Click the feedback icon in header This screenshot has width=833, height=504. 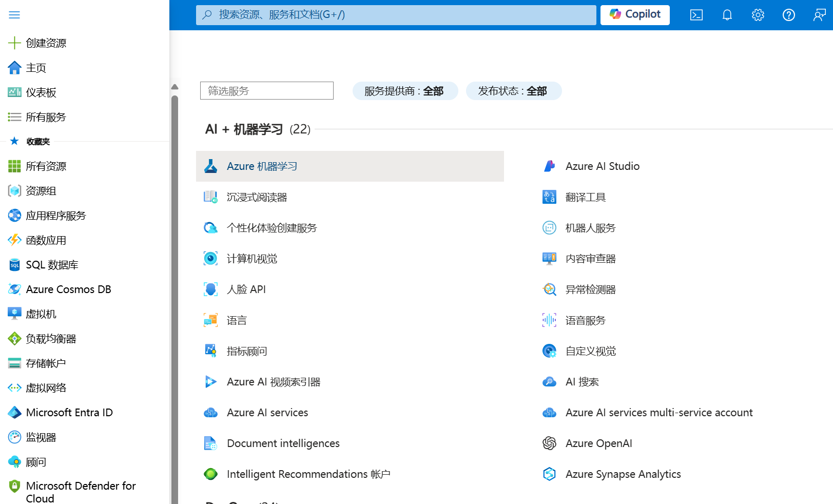(820, 15)
